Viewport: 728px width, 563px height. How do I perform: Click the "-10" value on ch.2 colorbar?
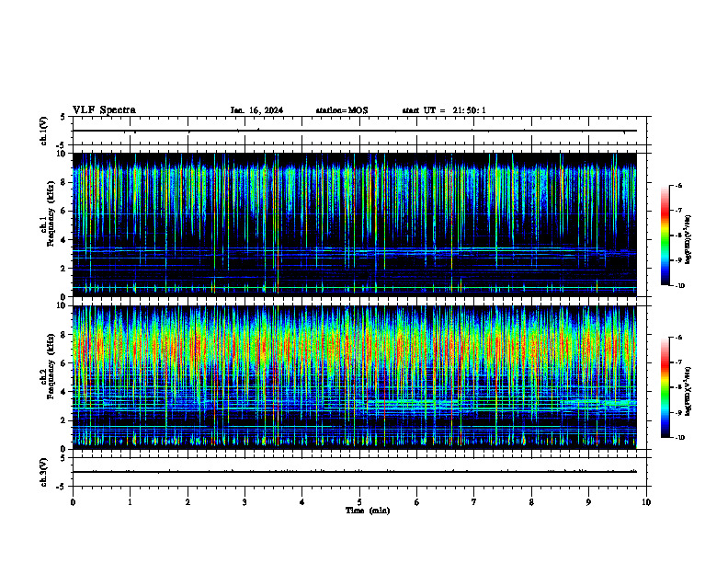click(x=679, y=438)
